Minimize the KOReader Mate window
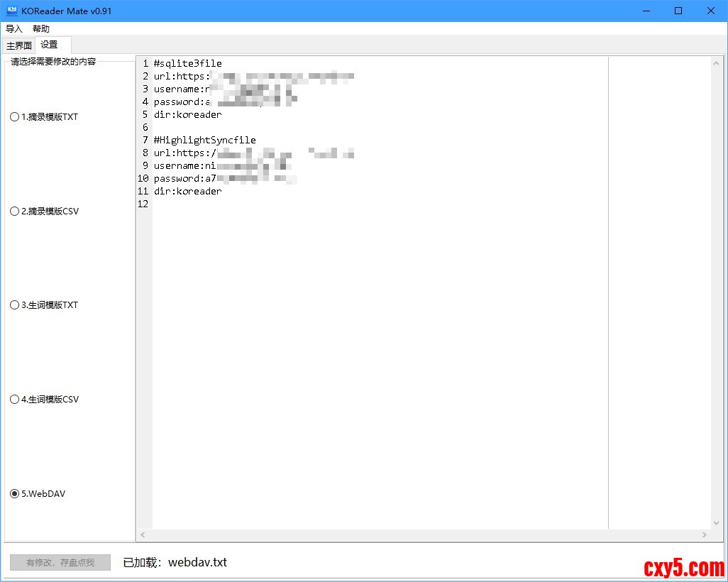This screenshot has width=728, height=582. 646,11
